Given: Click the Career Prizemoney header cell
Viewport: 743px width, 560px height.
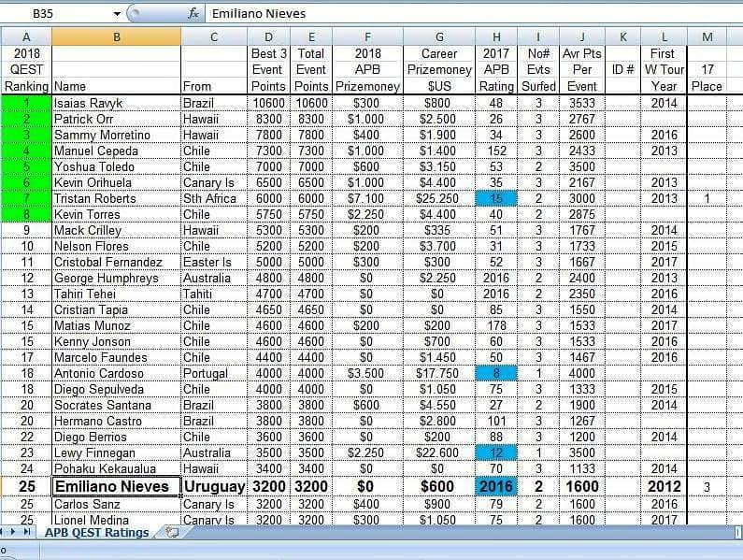Looking at the screenshot, I should (439, 70).
